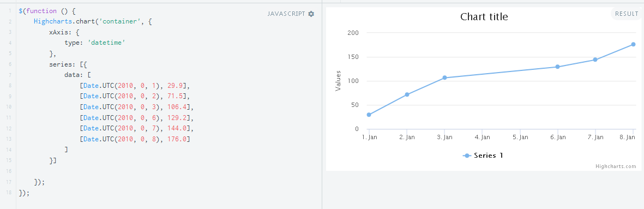
Task: Click the RESULT panel label
Action: (627, 14)
